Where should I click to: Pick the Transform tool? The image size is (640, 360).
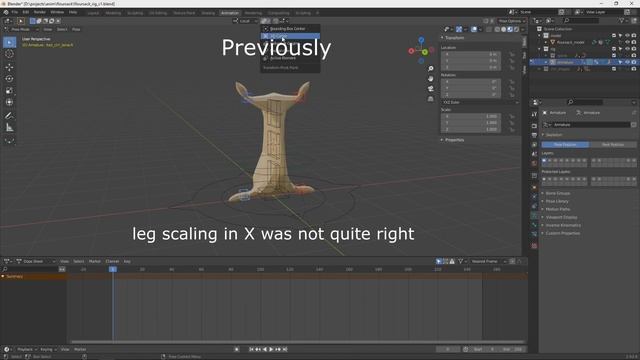[x=9, y=102]
